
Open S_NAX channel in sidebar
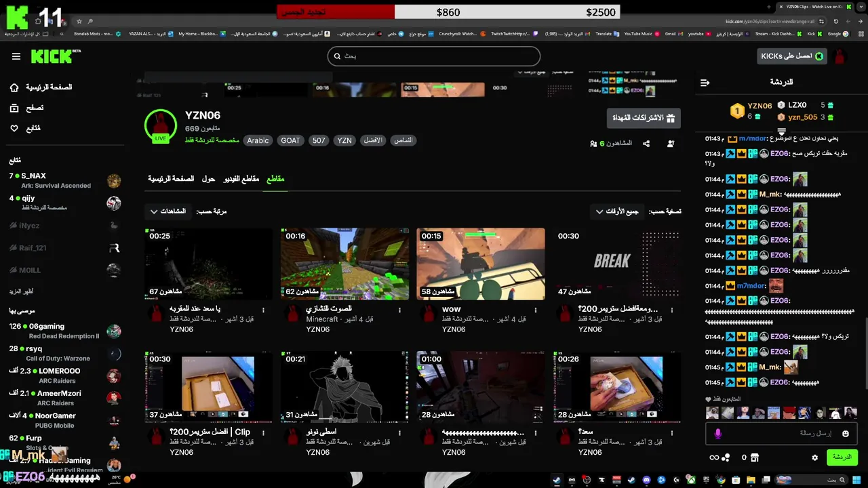pos(64,180)
